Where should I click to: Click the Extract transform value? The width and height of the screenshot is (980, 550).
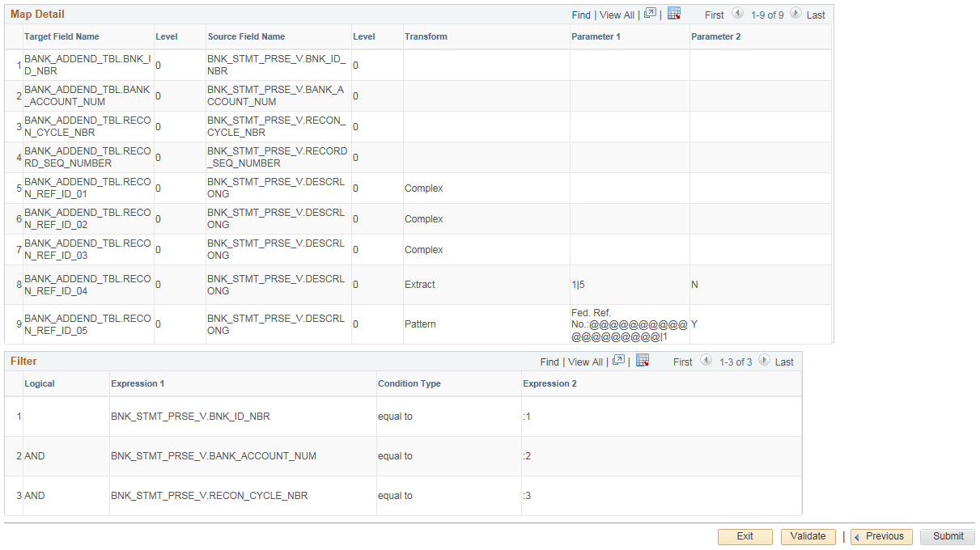click(x=420, y=285)
